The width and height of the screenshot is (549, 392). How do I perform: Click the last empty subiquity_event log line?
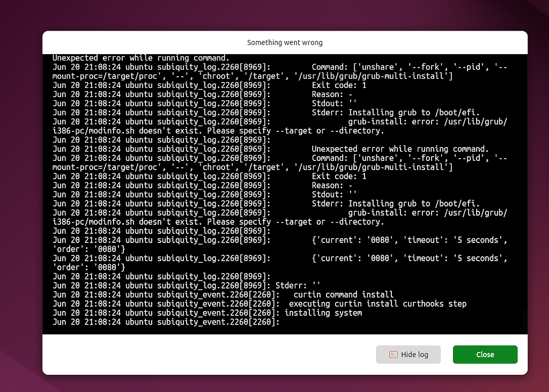[166, 322]
